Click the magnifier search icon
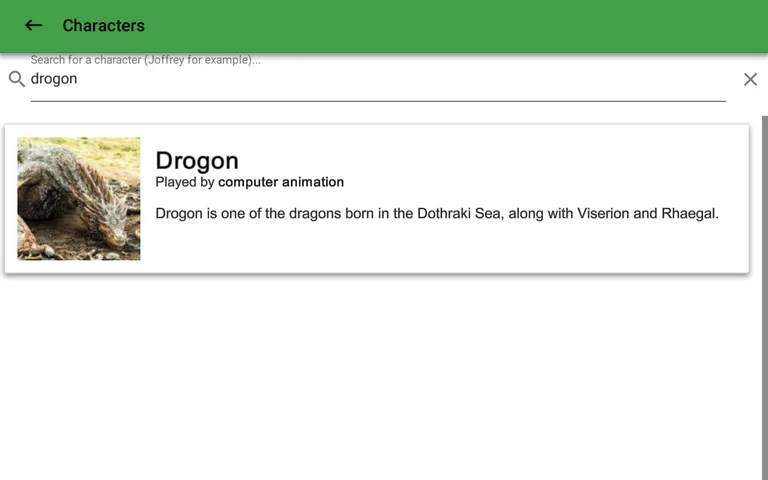 coord(16,79)
